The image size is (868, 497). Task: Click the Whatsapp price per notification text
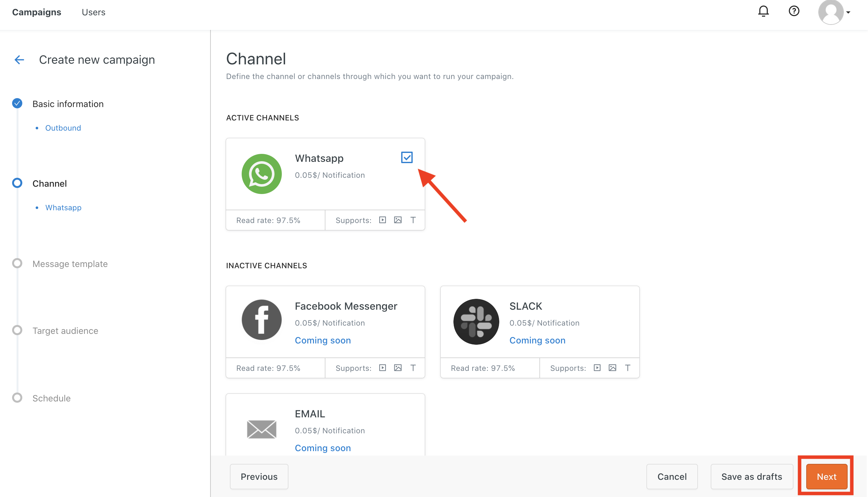[x=330, y=175]
